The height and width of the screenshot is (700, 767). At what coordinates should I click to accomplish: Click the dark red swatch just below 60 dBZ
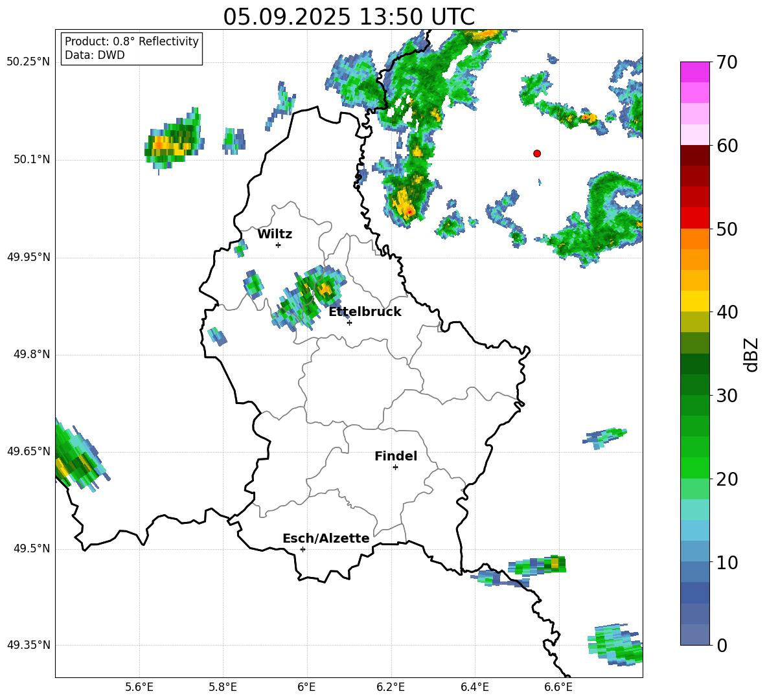pos(694,155)
